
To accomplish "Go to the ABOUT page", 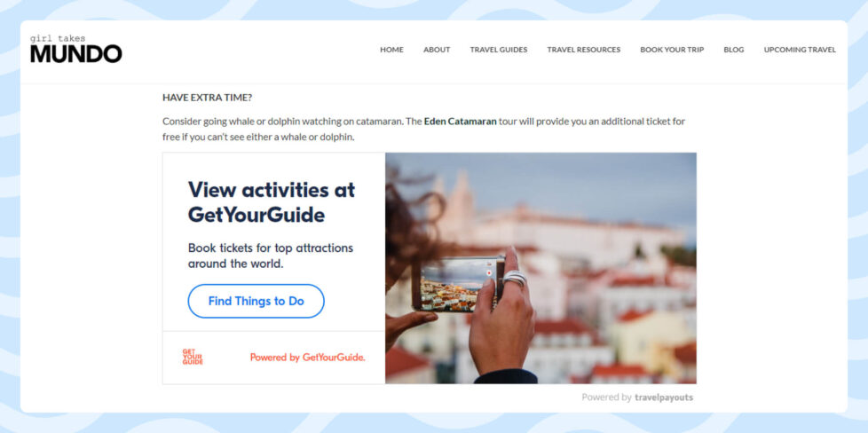I will click(x=437, y=50).
